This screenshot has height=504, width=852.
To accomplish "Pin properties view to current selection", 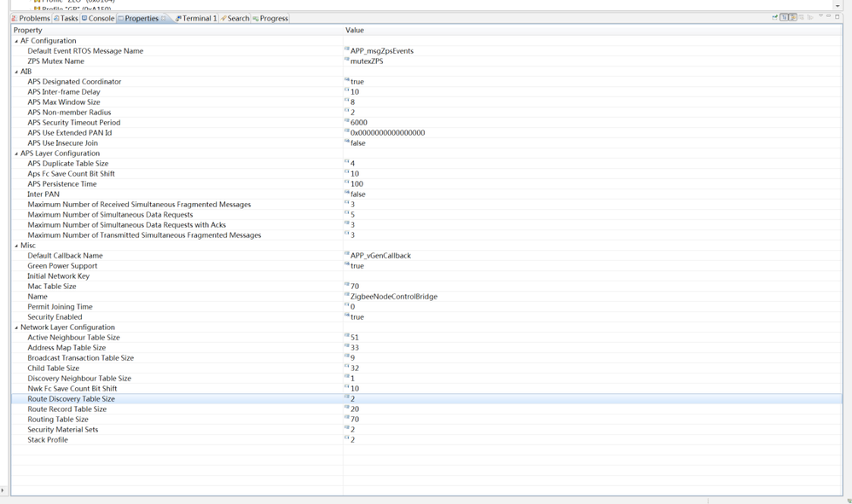I will pos(775,17).
